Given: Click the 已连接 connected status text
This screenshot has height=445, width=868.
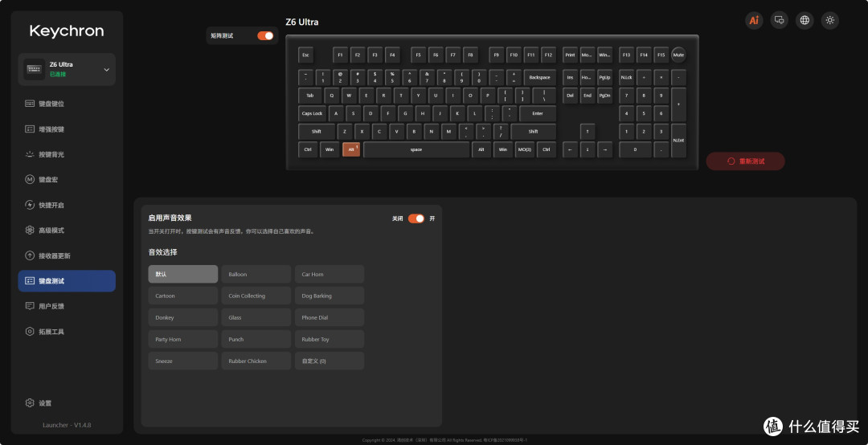Looking at the screenshot, I should 58,74.
